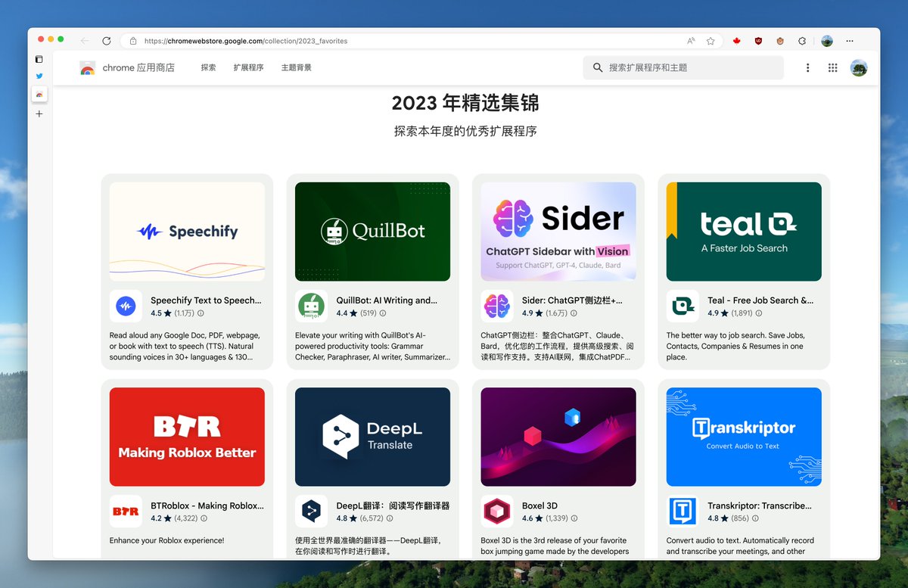Open browser three-dot settings menu
908x588 pixels.
850,41
